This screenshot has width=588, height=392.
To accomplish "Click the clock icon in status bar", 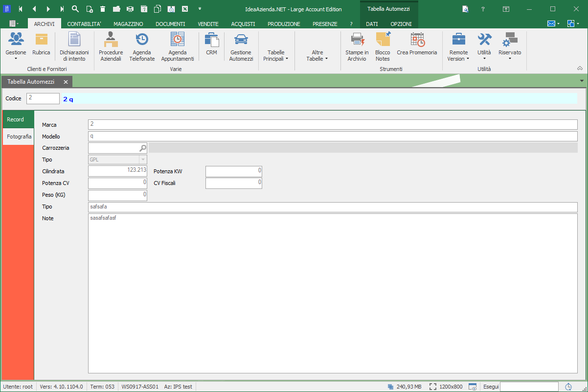I will click(568, 387).
